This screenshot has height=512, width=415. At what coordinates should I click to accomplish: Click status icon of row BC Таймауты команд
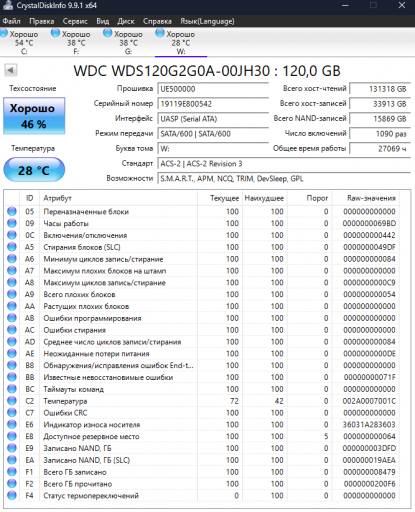click(x=12, y=389)
